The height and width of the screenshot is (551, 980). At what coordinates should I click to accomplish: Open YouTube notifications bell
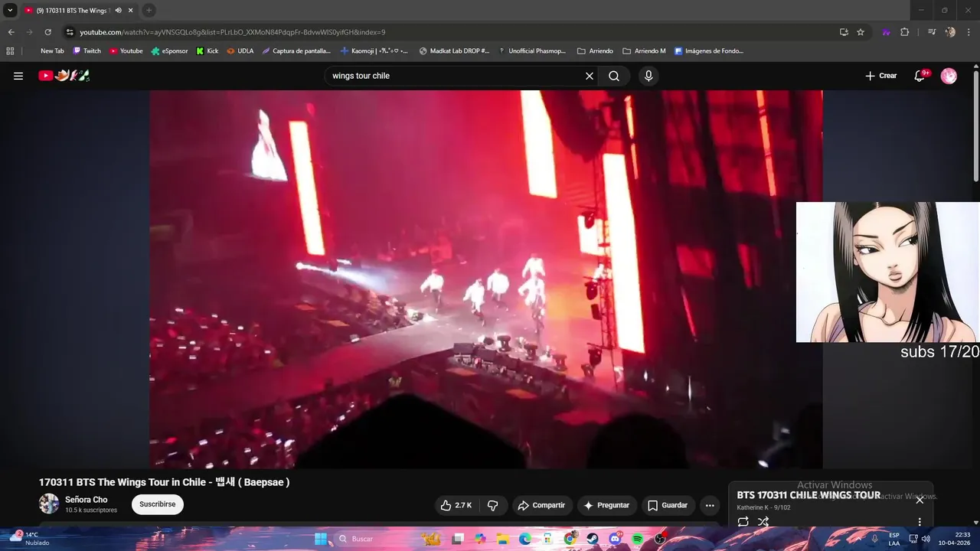(920, 76)
